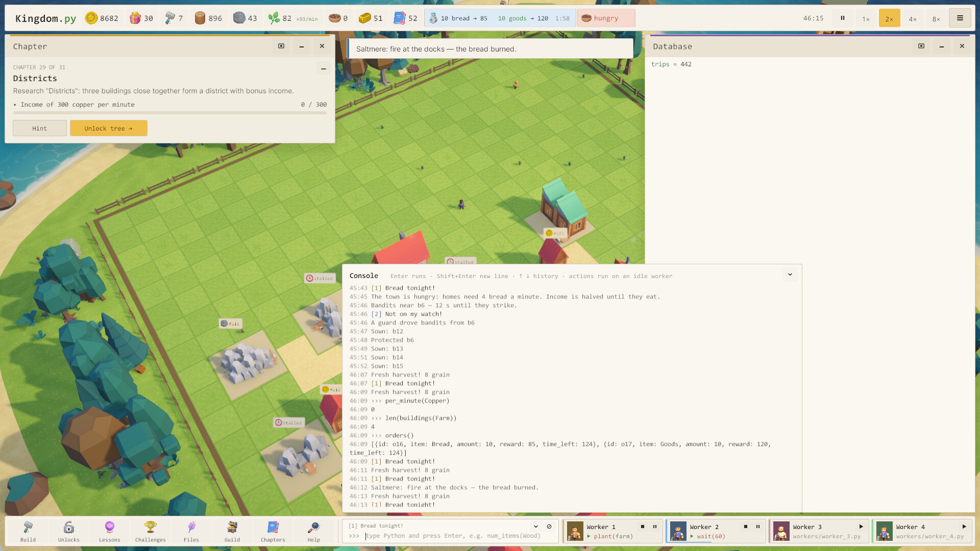The height and width of the screenshot is (551, 980).
Task: Pause the game clock
Action: click(x=843, y=18)
